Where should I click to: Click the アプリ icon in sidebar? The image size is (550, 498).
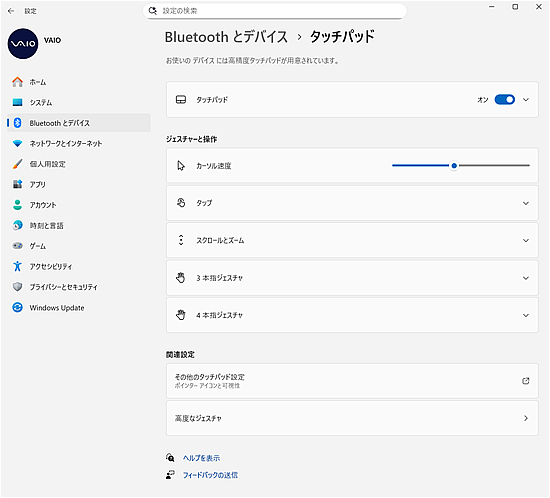pyautogui.click(x=17, y=184)
